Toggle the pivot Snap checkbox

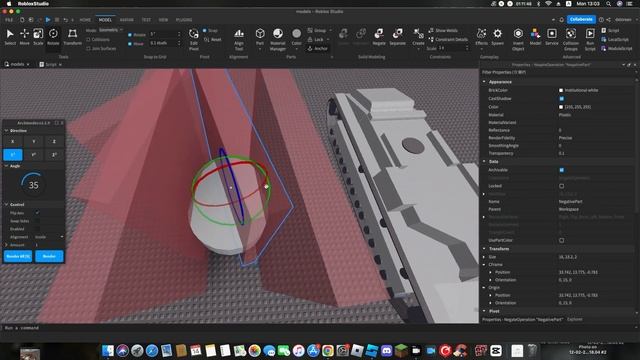pos(204,31)
